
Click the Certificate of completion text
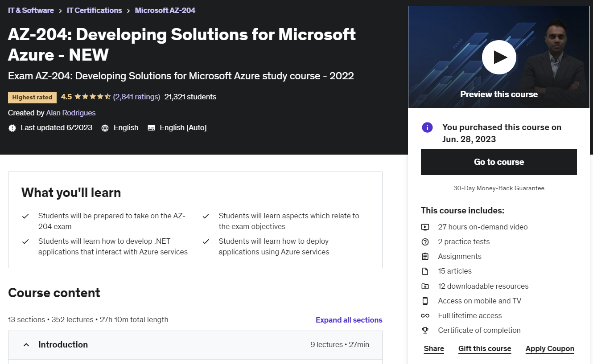(x=479, y=330)
